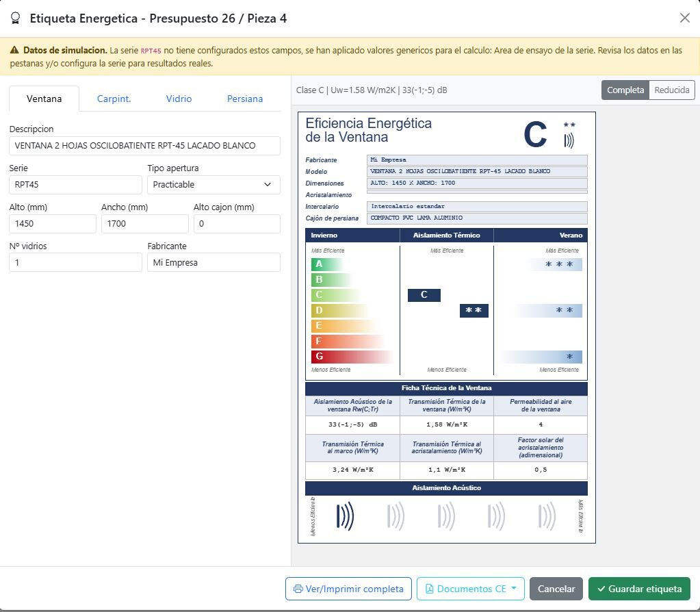Switch label view to Completa
The height and width of the screenshot is (612, 700).
625,90
